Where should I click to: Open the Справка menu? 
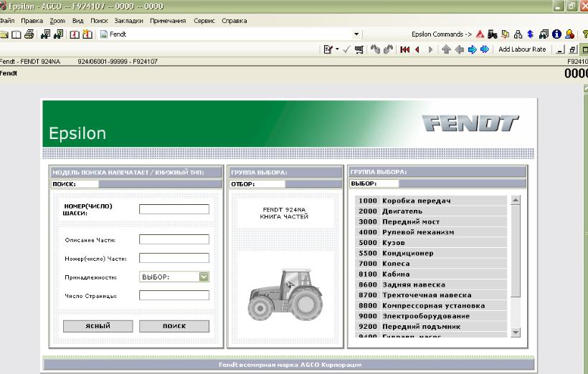234,21
